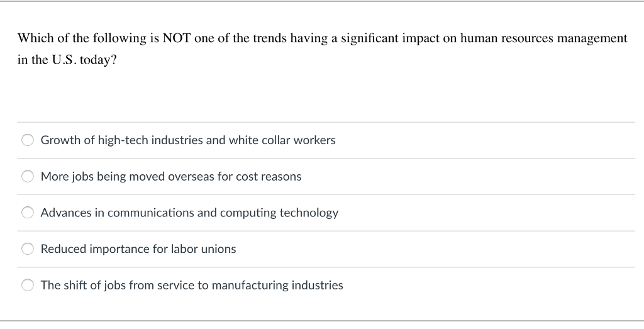Click the 'Reduced importance for labor unions' label

tap(138, 249)
